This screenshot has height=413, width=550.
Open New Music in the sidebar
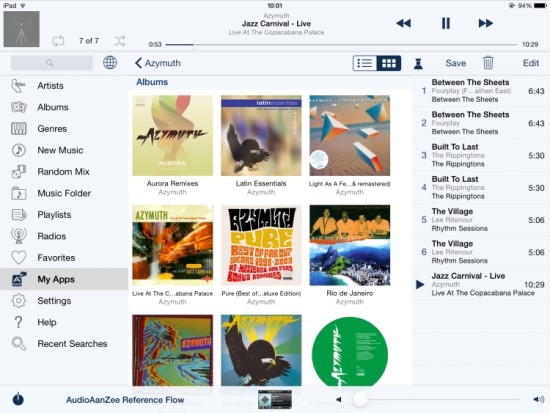(x=64, y=150)
